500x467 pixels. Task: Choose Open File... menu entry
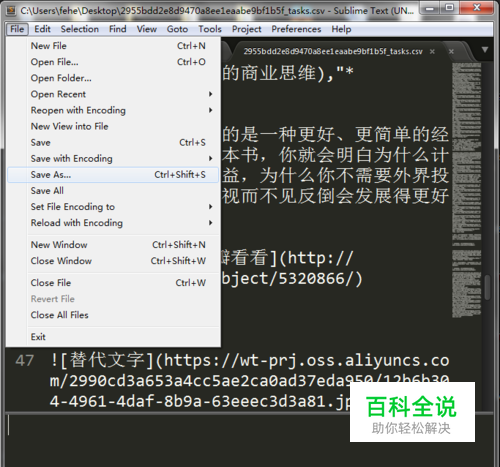point(113,62)
